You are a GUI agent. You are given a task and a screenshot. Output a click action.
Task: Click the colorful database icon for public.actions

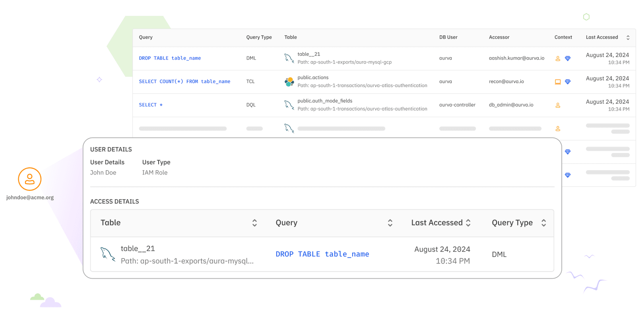click(x=289, y=82)
